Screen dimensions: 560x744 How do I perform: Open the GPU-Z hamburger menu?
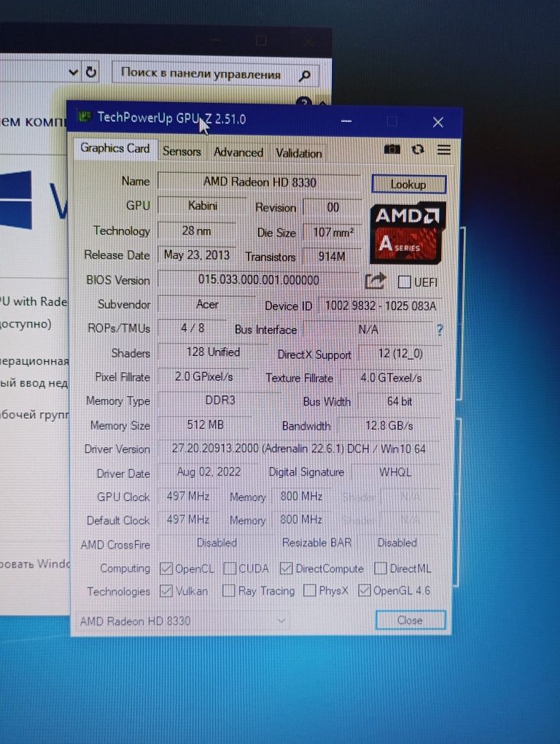pyautogui.click(x=444, y=150)
